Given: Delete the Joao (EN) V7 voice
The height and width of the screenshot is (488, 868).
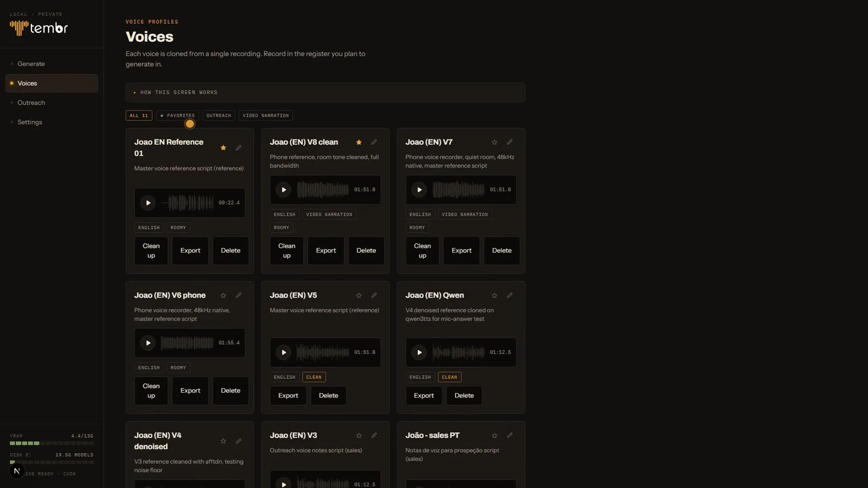Looking at the screenshot, I should (x=502, y=251).
